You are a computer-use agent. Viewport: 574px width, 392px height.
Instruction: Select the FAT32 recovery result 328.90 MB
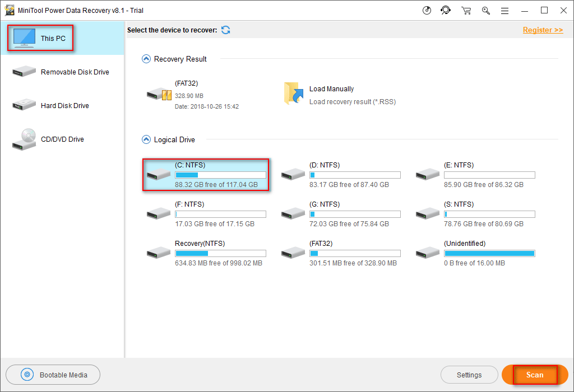[x=193, y=95]
